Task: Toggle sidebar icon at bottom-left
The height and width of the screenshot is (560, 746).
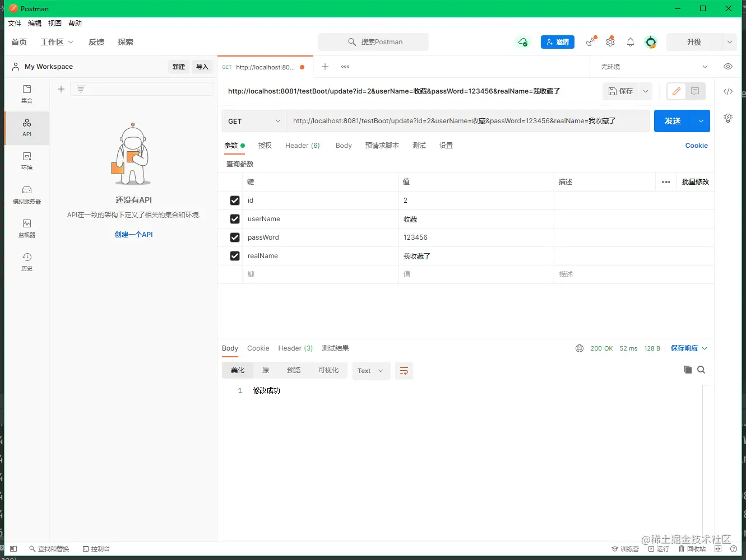Action: pos(13,549)
